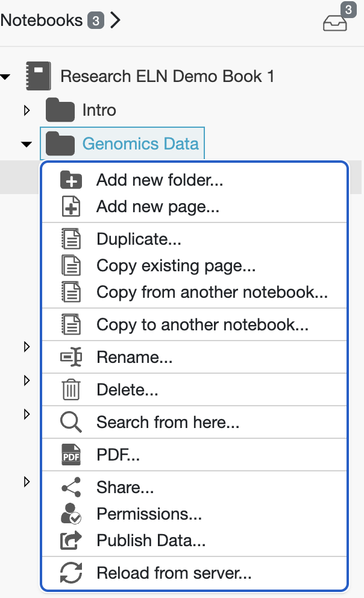Choose Duplicate from the context menu
The height and width of the screenshot is (598, 364).
139,239
